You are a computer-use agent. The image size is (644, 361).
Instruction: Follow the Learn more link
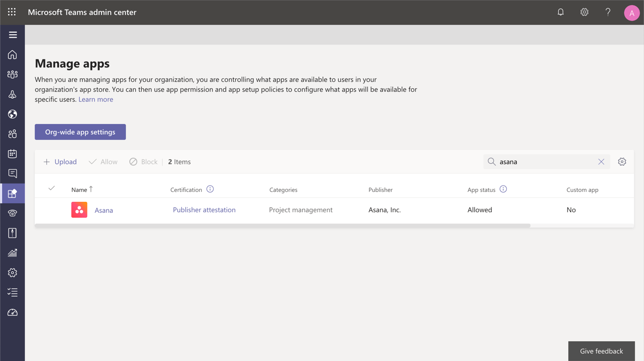[x=96, y=99]
